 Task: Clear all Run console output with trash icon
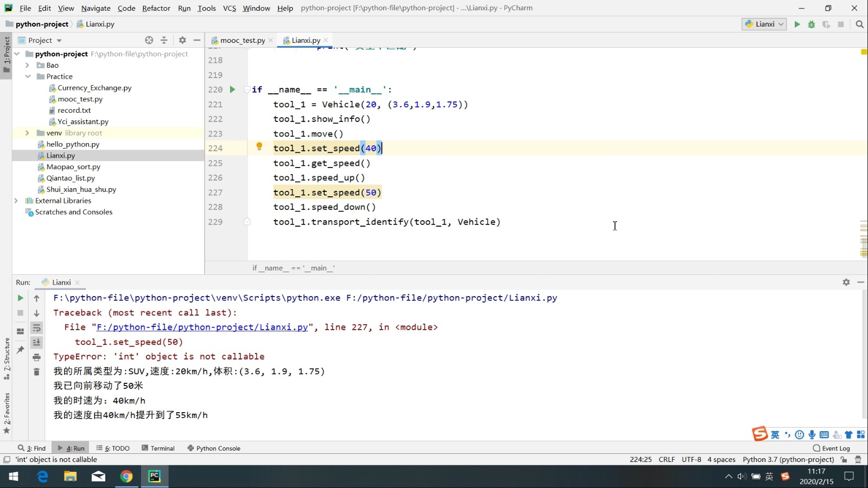pos(36,372)
